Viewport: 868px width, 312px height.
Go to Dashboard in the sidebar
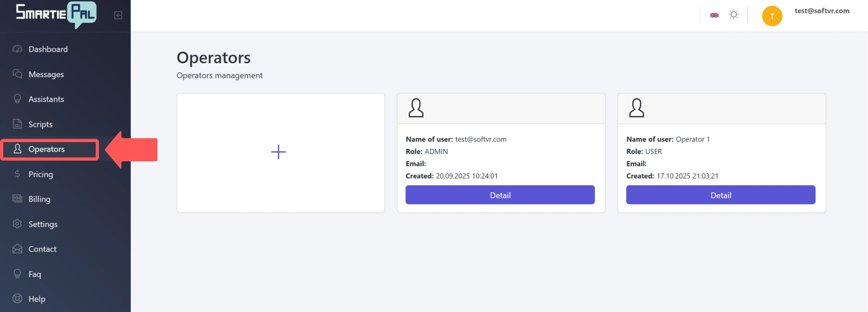48,49
